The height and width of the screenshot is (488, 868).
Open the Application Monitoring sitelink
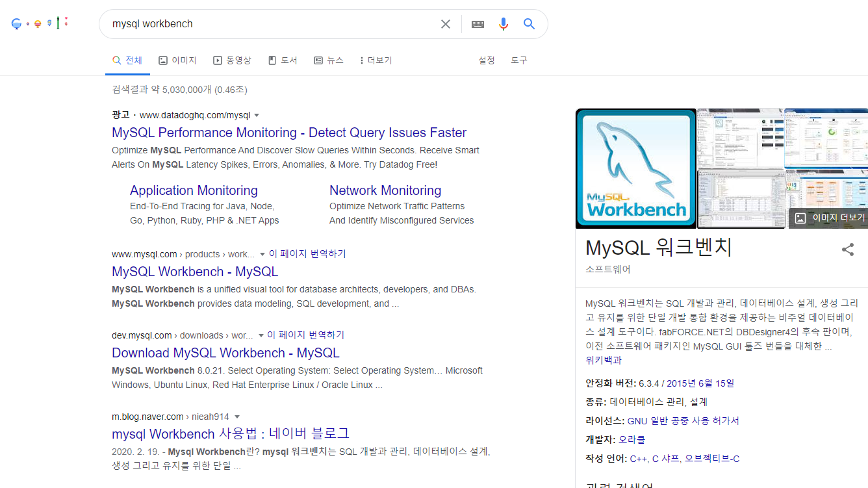pyautogui.click(x=194, y=190)
